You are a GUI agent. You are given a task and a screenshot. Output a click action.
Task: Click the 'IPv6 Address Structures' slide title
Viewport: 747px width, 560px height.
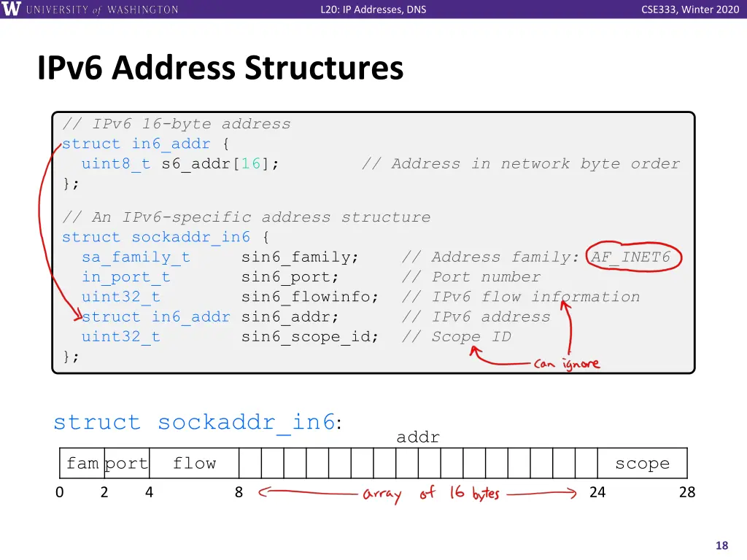(220, 68)
